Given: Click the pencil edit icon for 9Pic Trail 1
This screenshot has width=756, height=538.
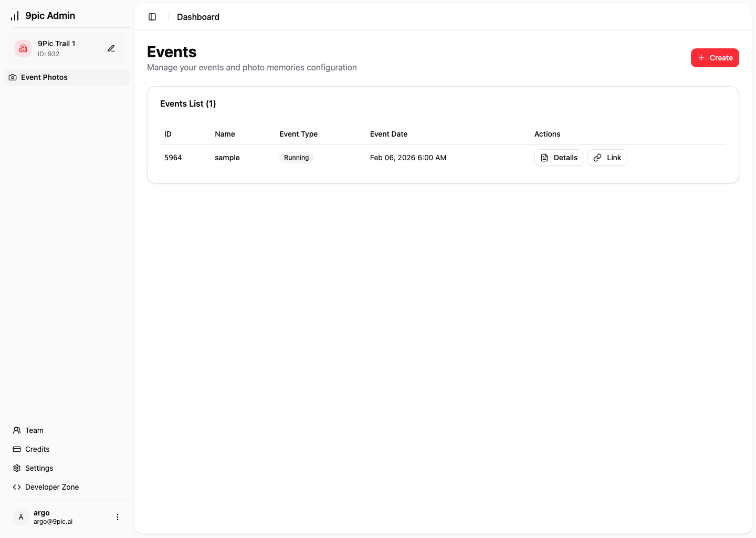Looking at the screenshot, I should [x=111, y=48].
